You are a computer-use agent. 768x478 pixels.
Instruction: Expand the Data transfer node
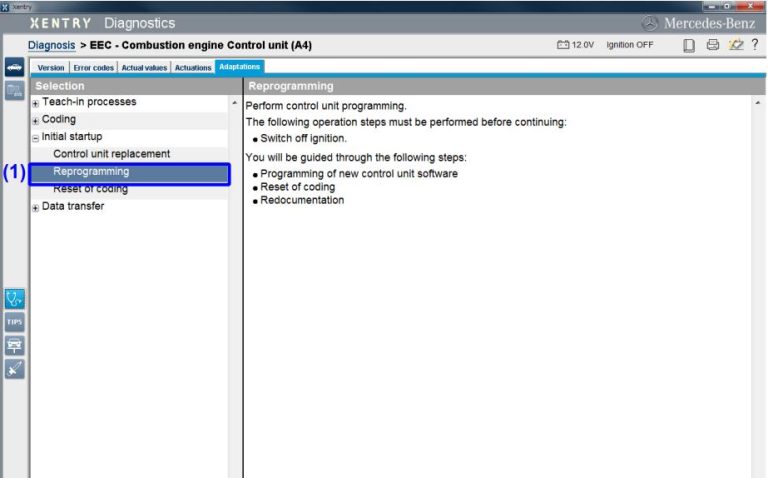36,208
